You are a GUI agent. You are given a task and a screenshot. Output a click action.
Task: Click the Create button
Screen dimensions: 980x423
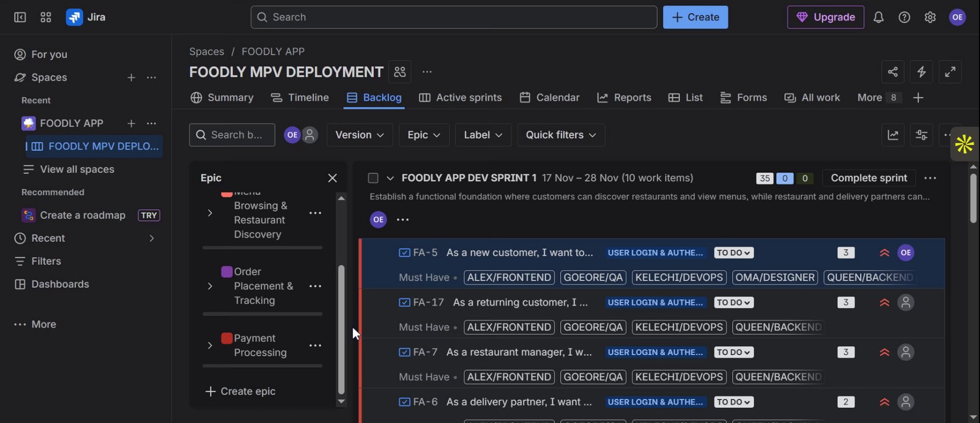pos(695,17)
